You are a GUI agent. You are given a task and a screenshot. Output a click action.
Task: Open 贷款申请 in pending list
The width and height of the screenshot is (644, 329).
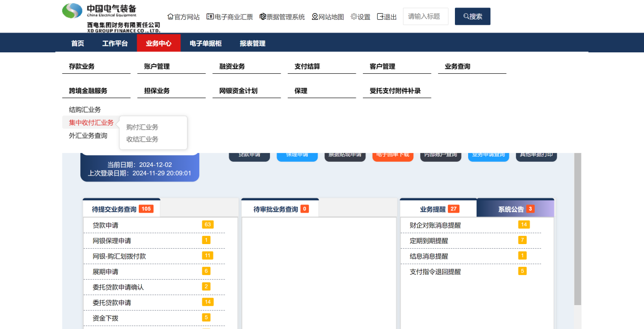106,225
